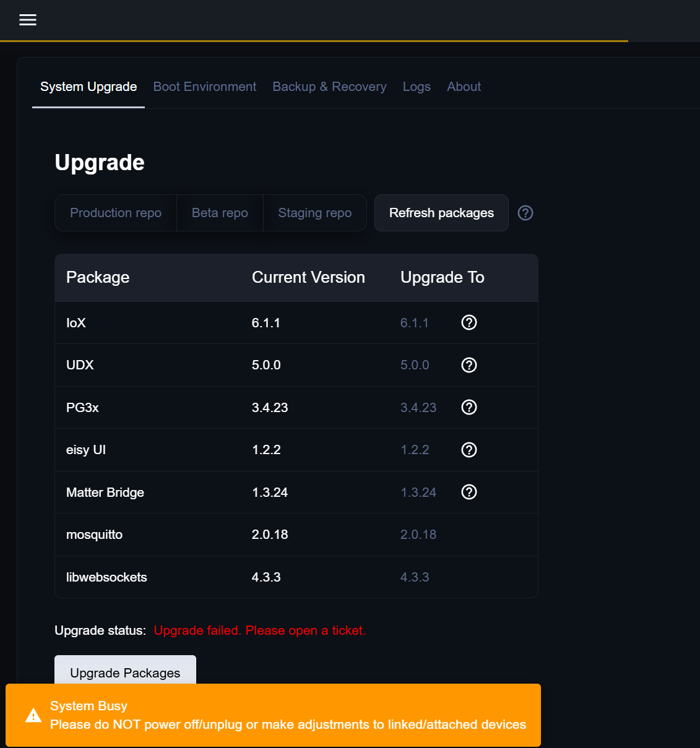Screen dimensions: 700x748
Task: Select the Beta repo option
Action: [x=220, y=213]
